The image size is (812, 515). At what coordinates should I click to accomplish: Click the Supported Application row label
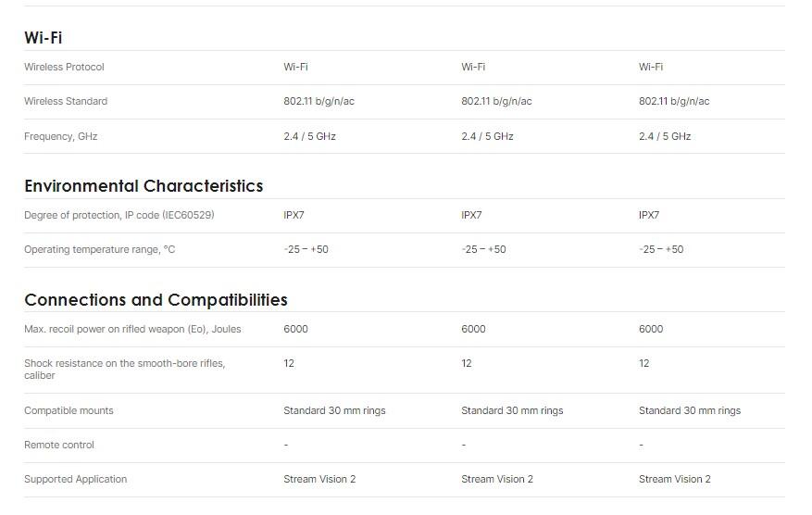[x=75, y=479]
